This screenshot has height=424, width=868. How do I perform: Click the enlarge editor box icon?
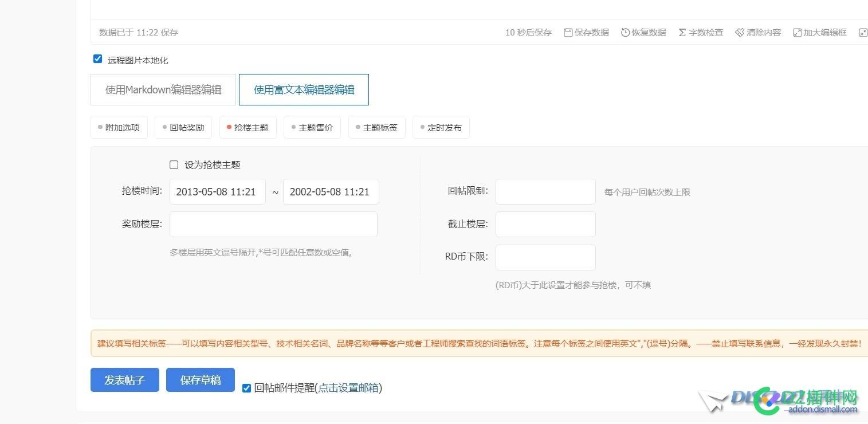click(x=797, y=33)
